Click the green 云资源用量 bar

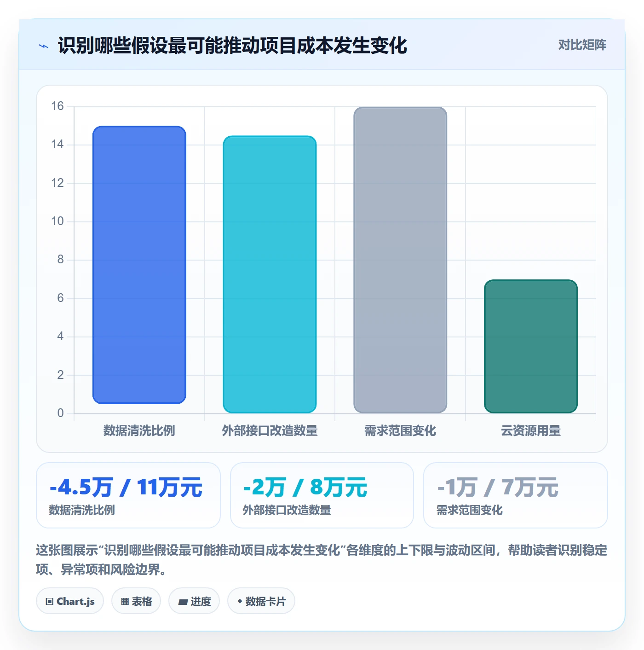531,346
